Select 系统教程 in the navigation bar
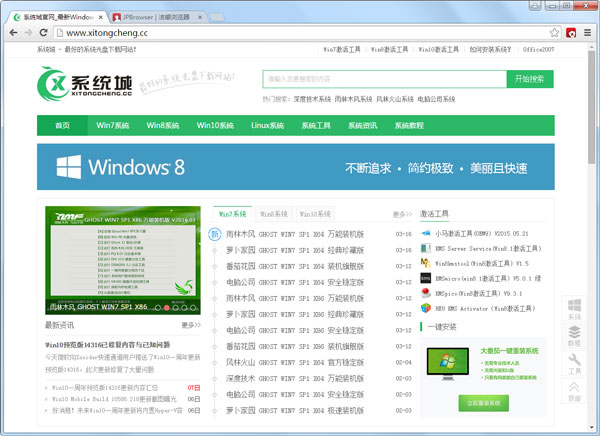Screen dimensions: 600x436 coord(409,126)
